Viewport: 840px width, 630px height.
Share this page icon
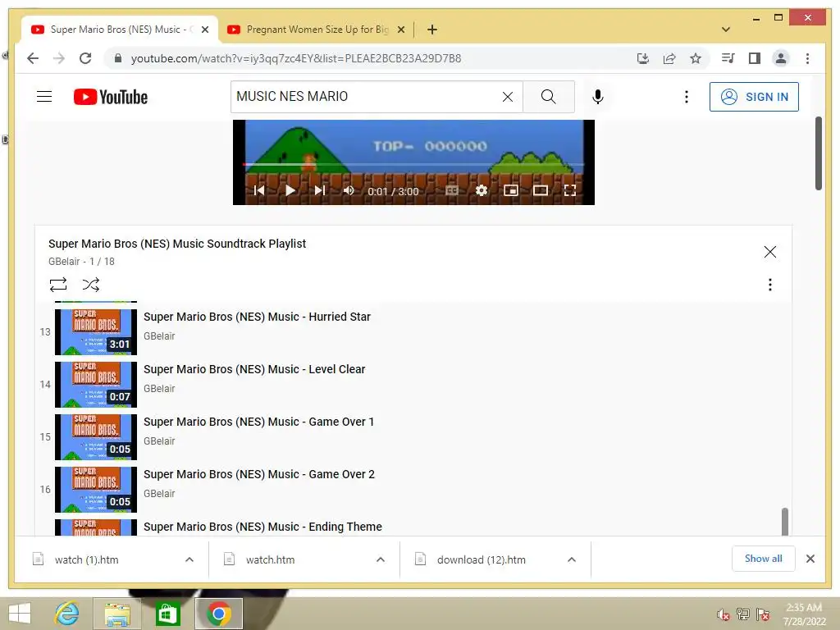[669, 58]
